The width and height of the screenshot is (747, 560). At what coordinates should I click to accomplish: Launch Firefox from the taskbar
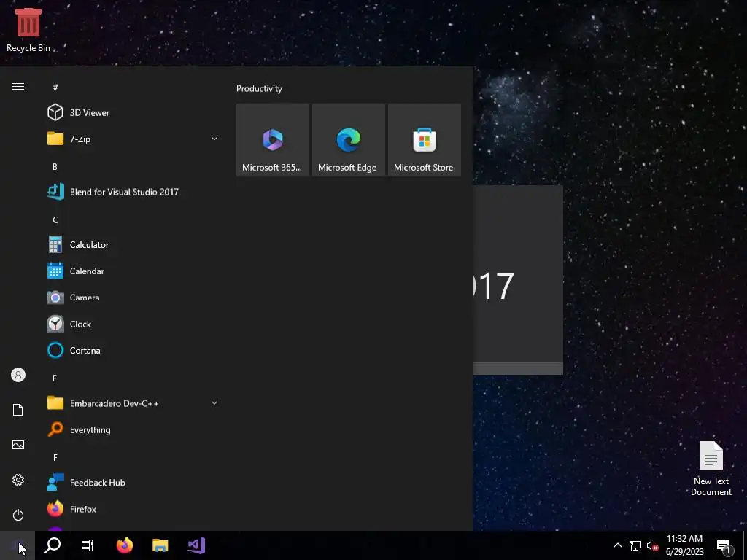pos(124,545)
